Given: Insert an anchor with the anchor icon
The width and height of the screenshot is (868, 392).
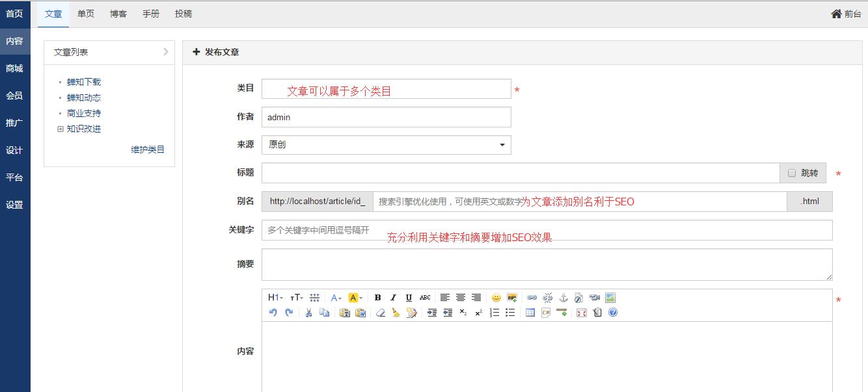Looking at the screenshot, I should click(x=563, y=298).
